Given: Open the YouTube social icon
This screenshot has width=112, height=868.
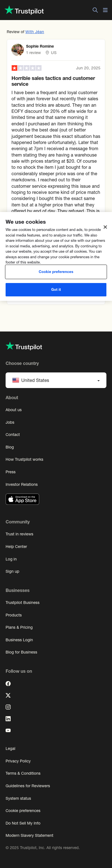Looking at the screenshot, I should tap(8, 730).
